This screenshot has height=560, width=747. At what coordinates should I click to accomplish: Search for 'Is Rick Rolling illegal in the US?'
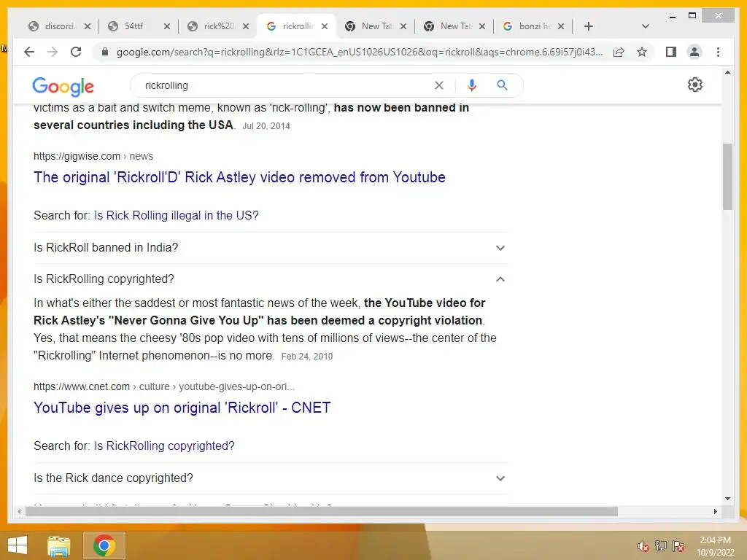pos(177,215)
